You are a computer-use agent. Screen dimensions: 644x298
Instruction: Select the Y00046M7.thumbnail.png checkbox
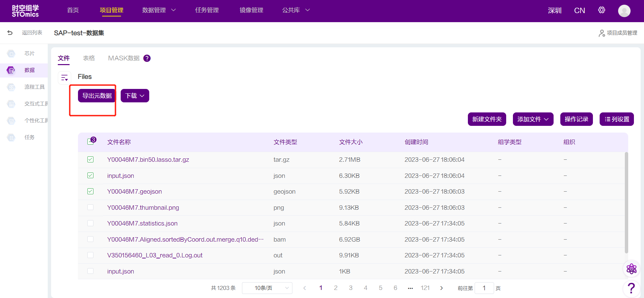coord(90,207)
